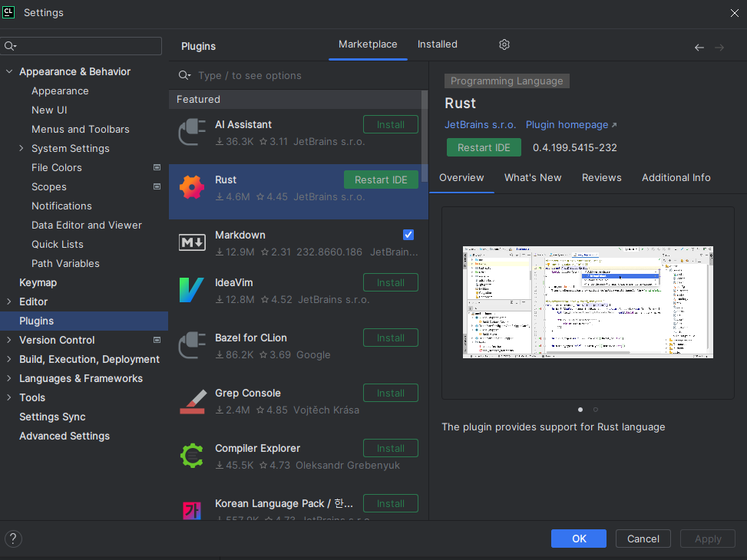Open the Additional Info tab
Viewport: 747px width, 560px height.
coord(676,178)
